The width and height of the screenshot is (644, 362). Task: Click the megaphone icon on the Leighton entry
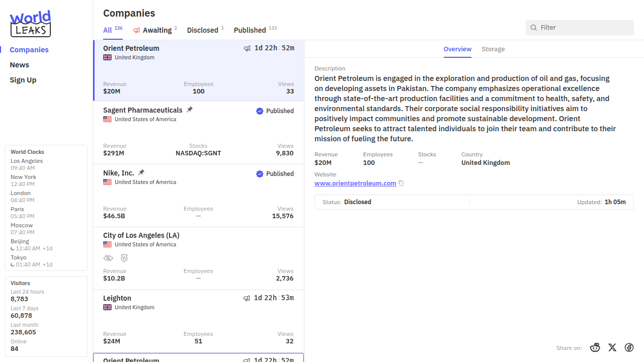pyautogui.click(x=247, y=298)
